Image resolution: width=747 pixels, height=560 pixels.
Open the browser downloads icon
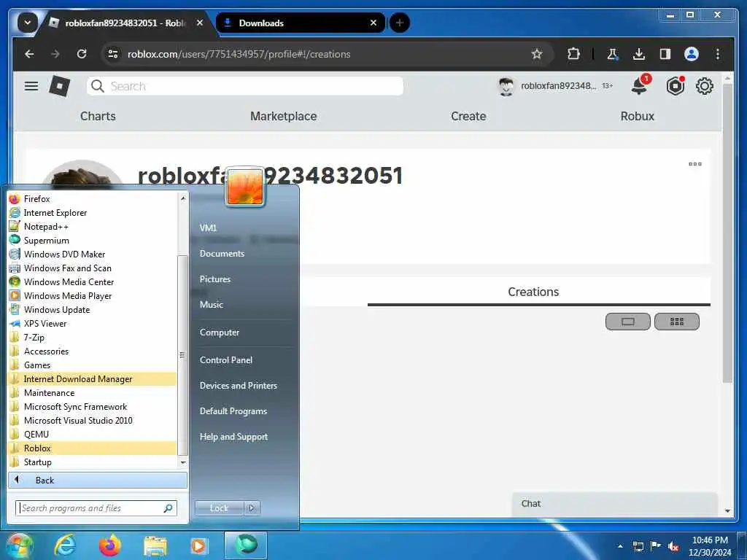(639, 54)
